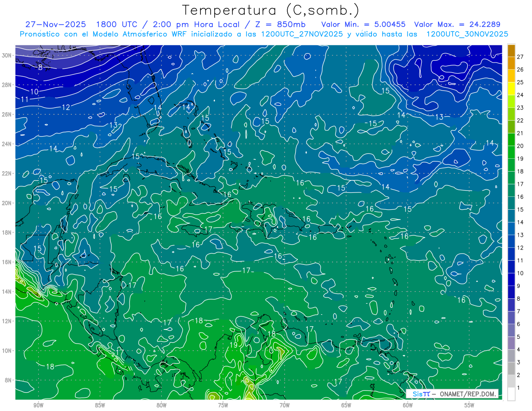Click the "90W" longitude axis label
532x411 pixels.
(38, 406)
